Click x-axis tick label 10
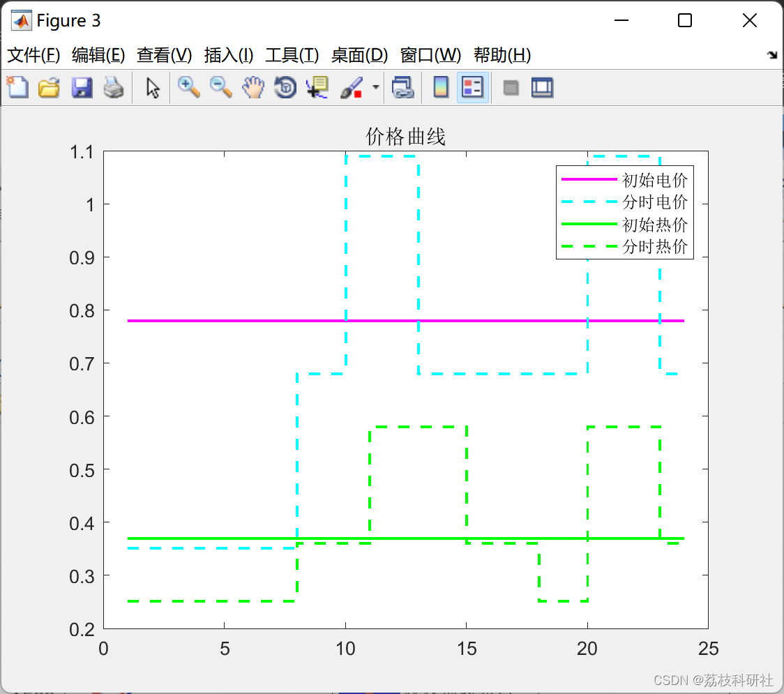Screen dimensions: 784x694 click(345, 649)
